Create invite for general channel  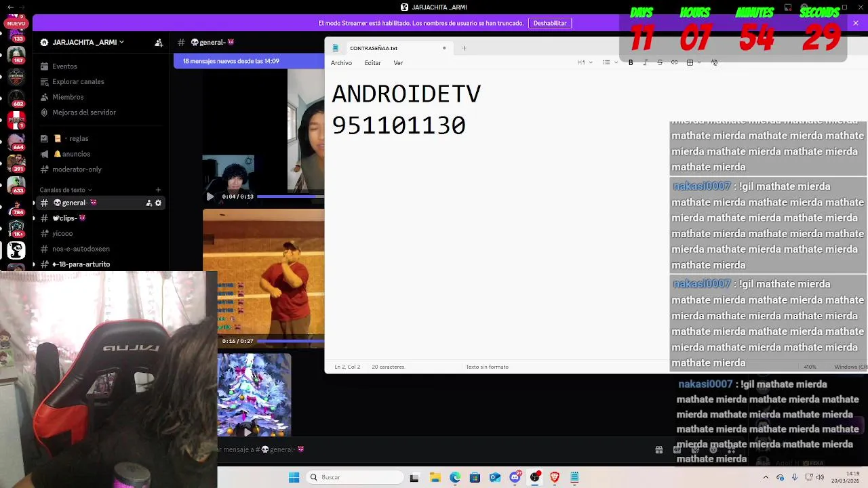click(x=149, y=203)
